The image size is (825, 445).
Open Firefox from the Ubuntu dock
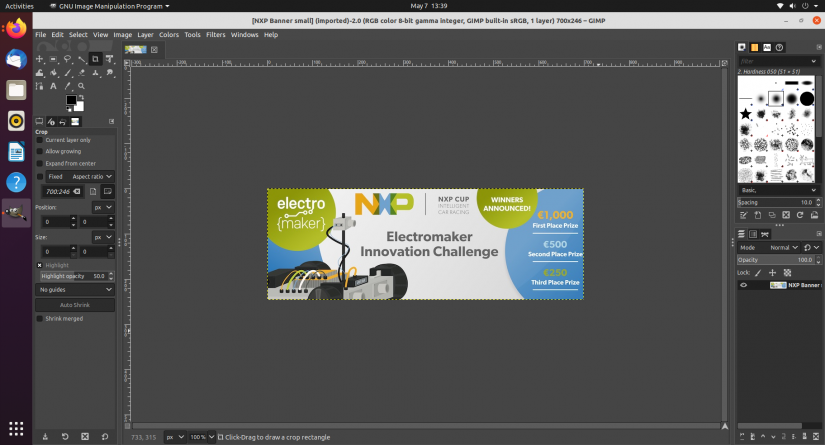16,28
